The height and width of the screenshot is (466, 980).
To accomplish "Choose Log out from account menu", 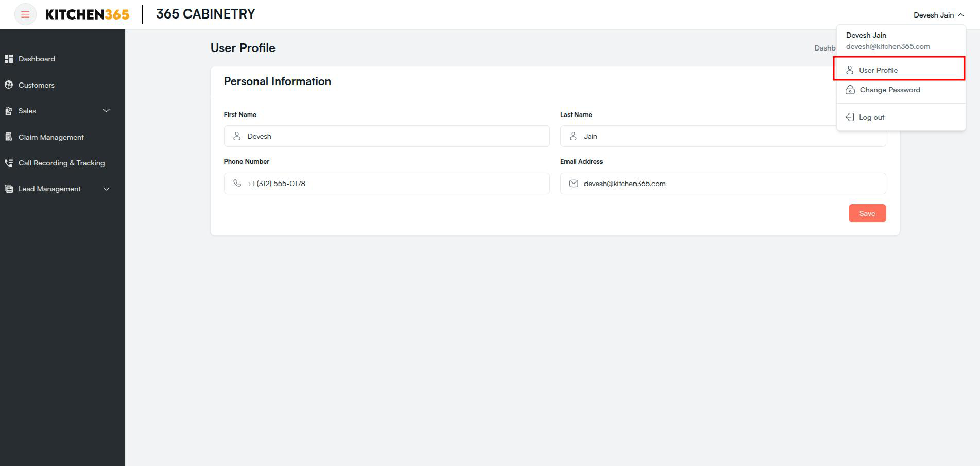I will pyautogui.click(x=901, y=117).
